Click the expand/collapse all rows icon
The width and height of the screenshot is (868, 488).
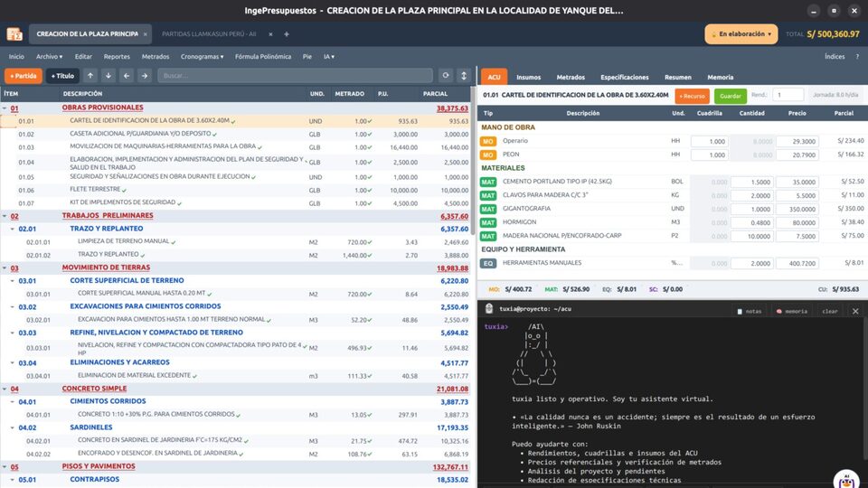464,76
